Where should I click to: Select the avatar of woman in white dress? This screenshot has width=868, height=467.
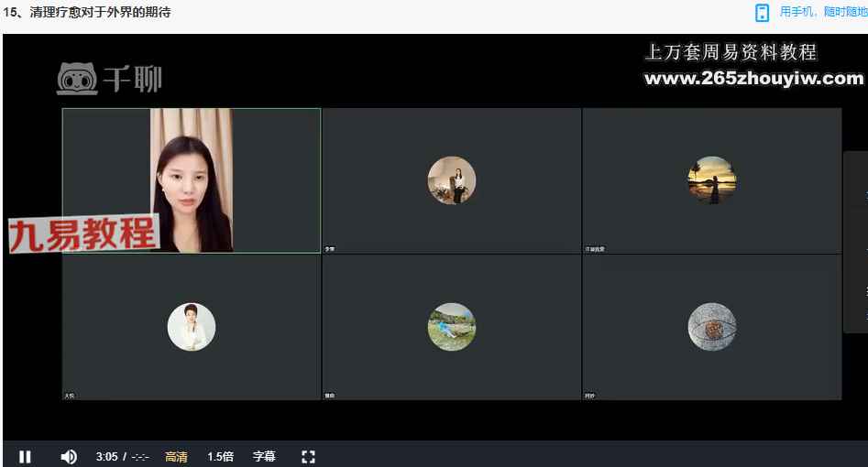[452, 180]
